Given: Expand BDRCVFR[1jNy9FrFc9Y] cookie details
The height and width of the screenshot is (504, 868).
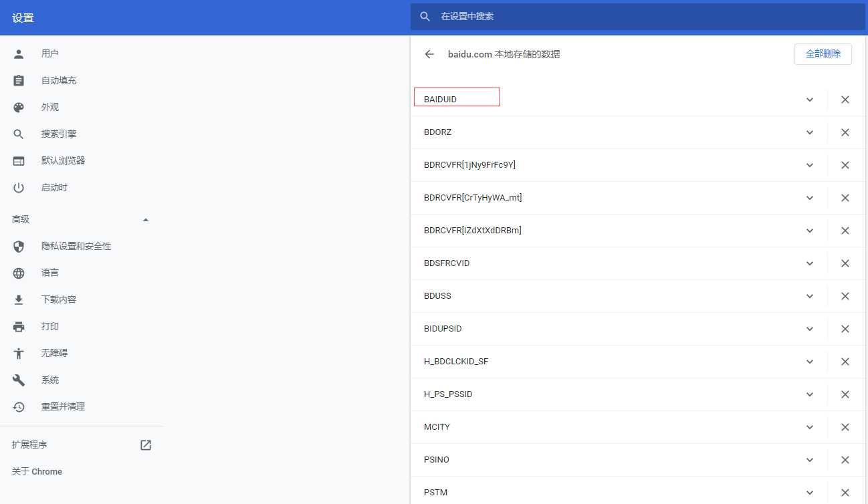Looking at the screenshot, I should pyautogui.click(x=810, y=165).
